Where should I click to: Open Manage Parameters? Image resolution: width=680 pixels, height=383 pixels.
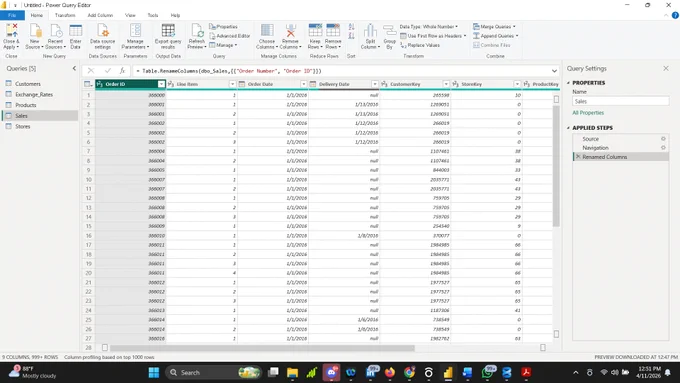click(135, 37)
